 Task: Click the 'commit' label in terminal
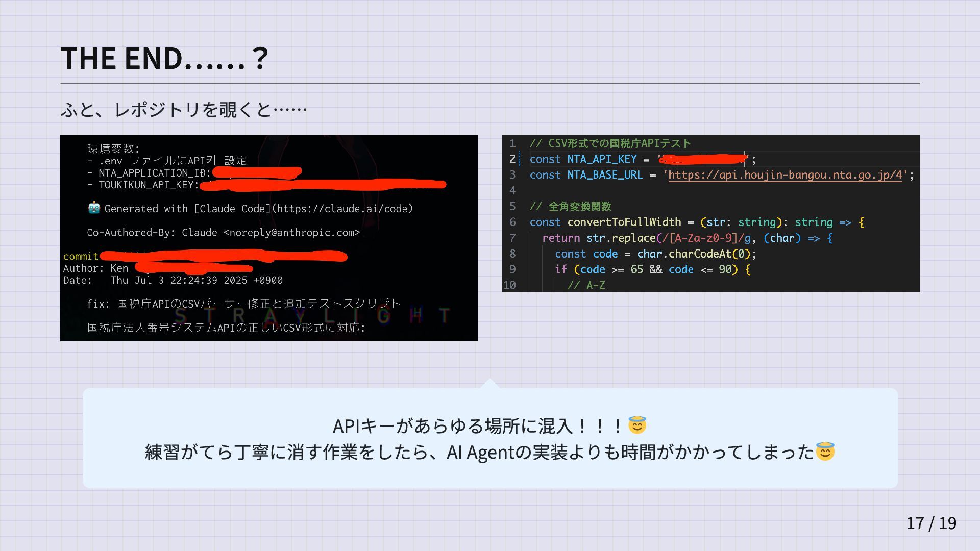pos(81,257)
